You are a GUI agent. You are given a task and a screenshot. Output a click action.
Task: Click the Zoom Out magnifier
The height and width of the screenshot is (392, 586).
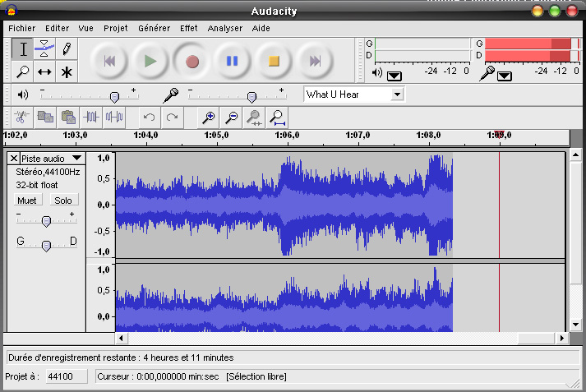(231, 118)
